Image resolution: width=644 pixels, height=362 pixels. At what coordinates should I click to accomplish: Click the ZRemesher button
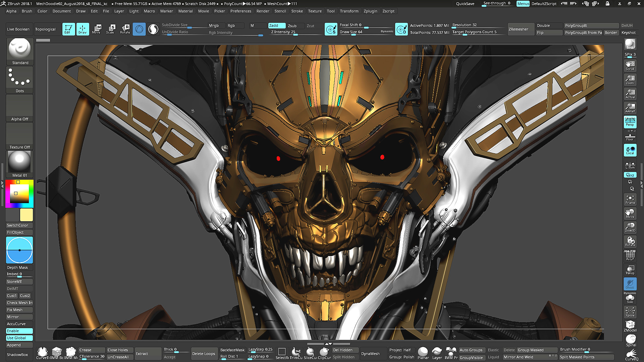[521, 29]
